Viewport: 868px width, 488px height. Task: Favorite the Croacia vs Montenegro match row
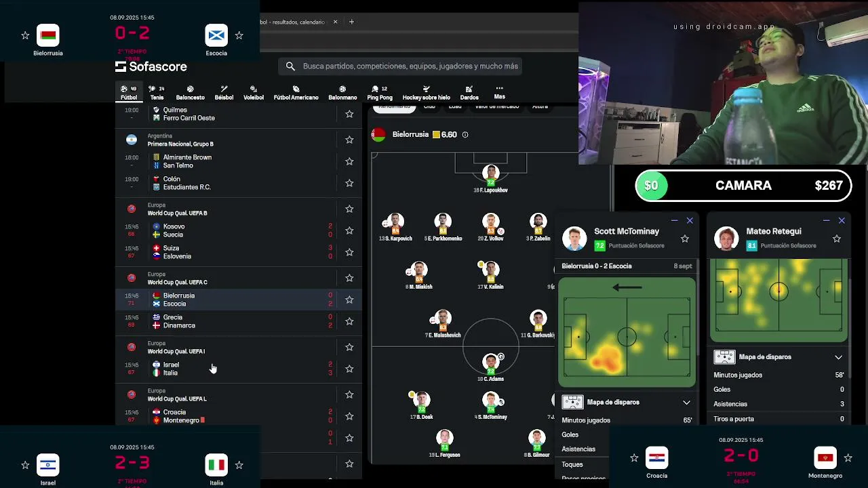coord(349,416)
